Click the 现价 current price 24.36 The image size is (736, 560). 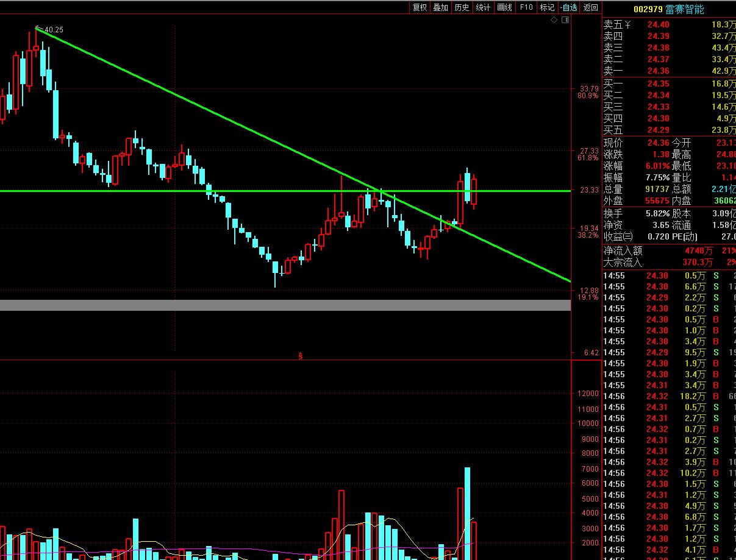click(x=658, y=143)
